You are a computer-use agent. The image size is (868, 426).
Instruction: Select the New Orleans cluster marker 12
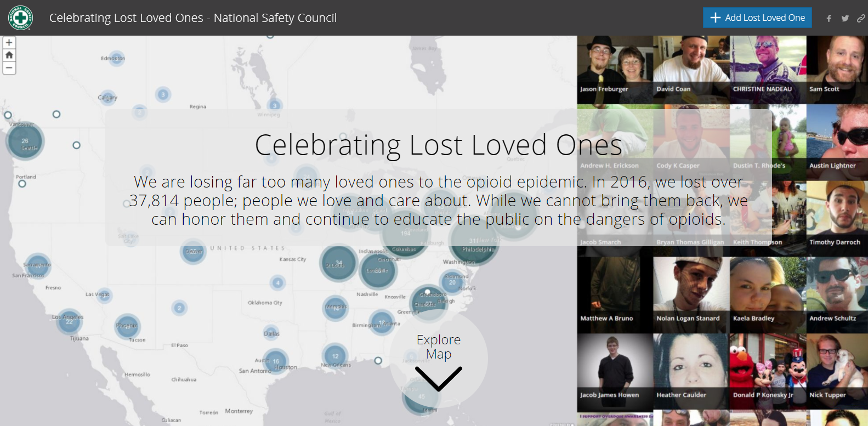(335, 356)
